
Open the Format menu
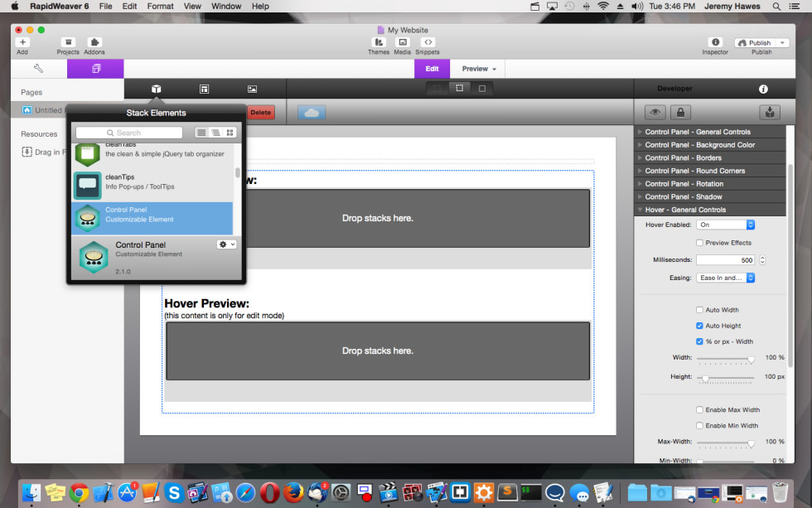click(x=160, y=6)
